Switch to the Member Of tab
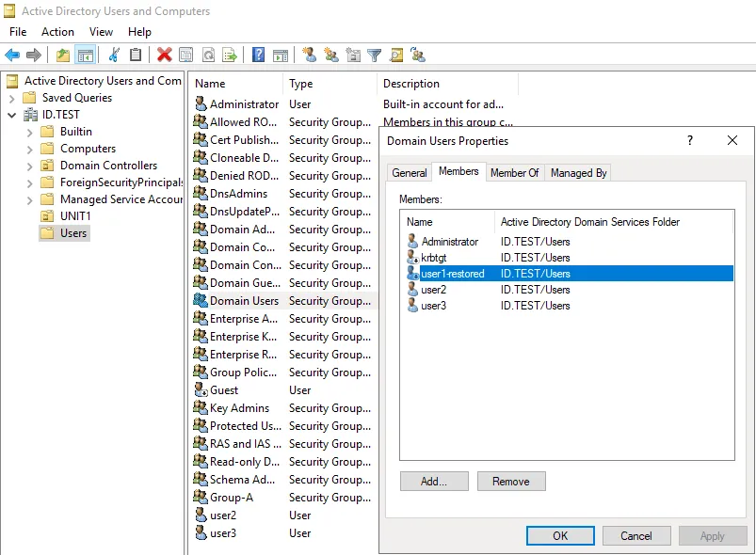Viewport: 756px width, 555px height. (x=514, y=173)
